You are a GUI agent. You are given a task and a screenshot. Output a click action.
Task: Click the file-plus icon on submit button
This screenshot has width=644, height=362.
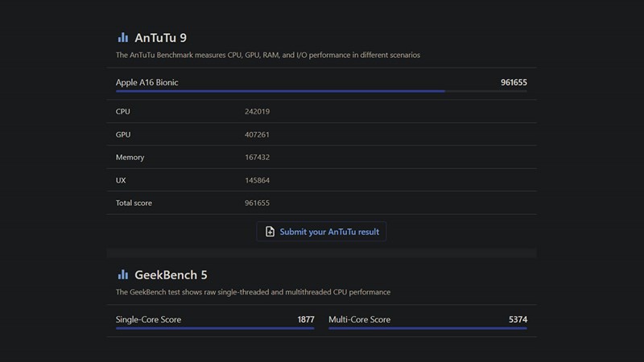pyautogui.click(x=270, y=232)
